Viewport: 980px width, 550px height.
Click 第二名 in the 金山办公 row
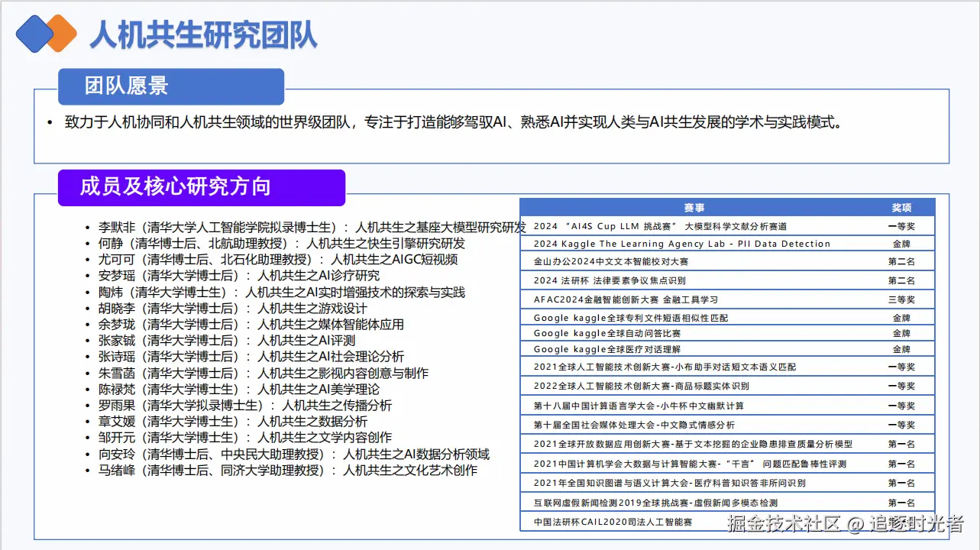[x=901, y=261]
